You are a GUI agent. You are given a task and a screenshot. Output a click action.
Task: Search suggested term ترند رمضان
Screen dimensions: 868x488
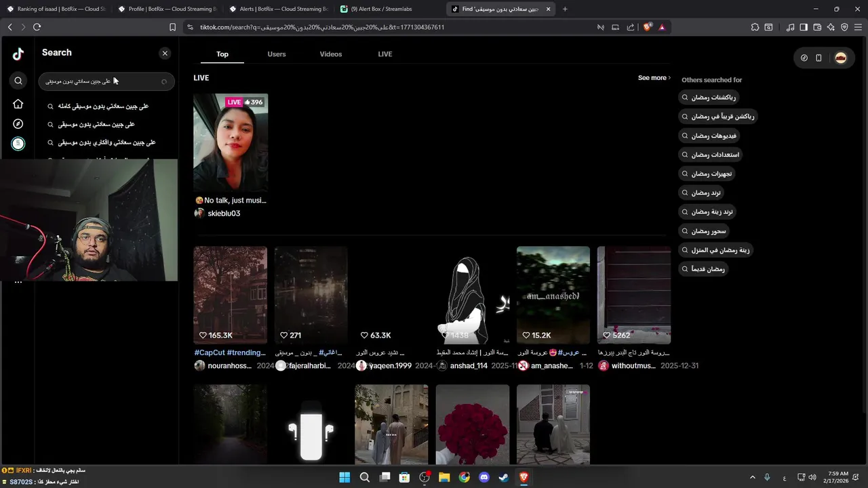701,192
